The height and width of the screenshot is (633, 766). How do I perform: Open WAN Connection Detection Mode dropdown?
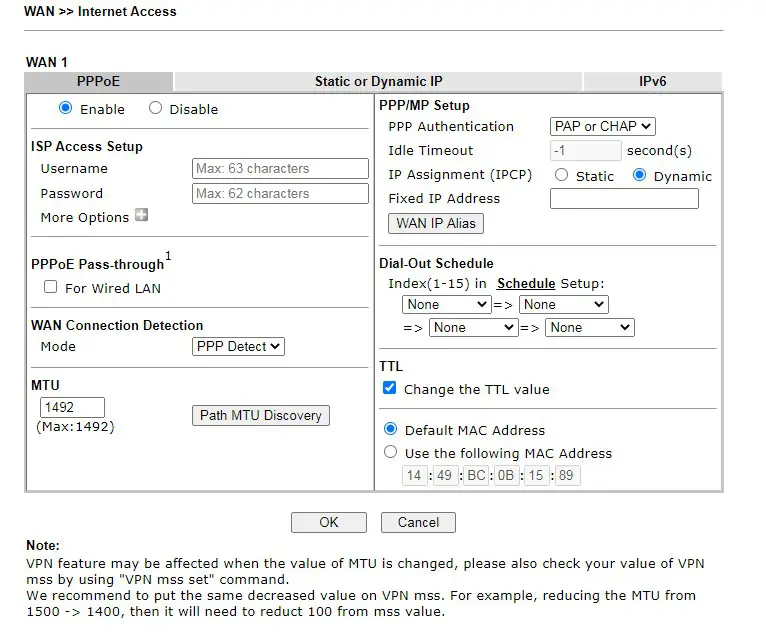[x=238, y=346]
